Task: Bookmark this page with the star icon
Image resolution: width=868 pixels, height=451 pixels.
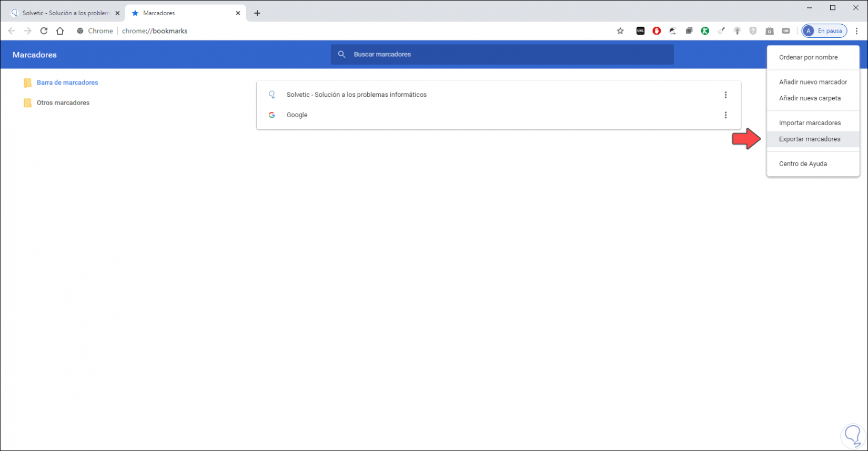Action: [620, 31]
